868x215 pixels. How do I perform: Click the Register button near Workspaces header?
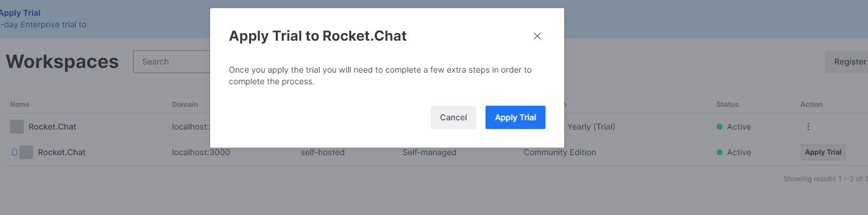point(847,62)
